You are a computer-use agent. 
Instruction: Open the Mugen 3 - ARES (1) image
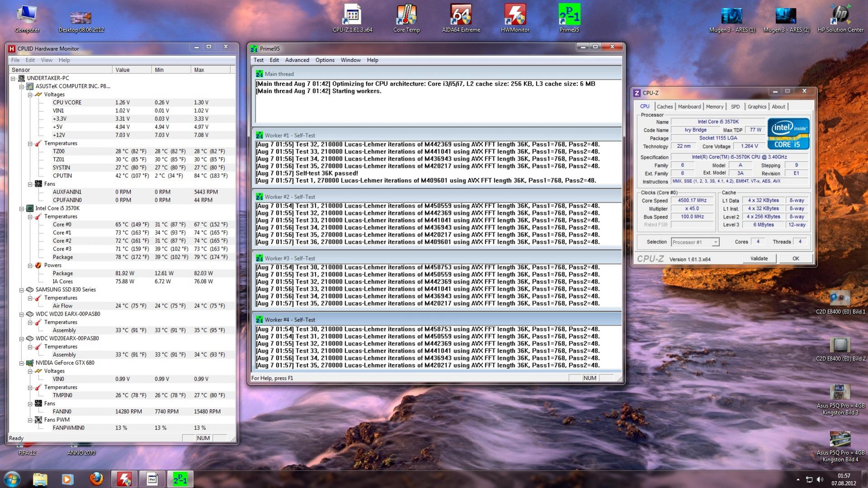(x=732, y=19)
